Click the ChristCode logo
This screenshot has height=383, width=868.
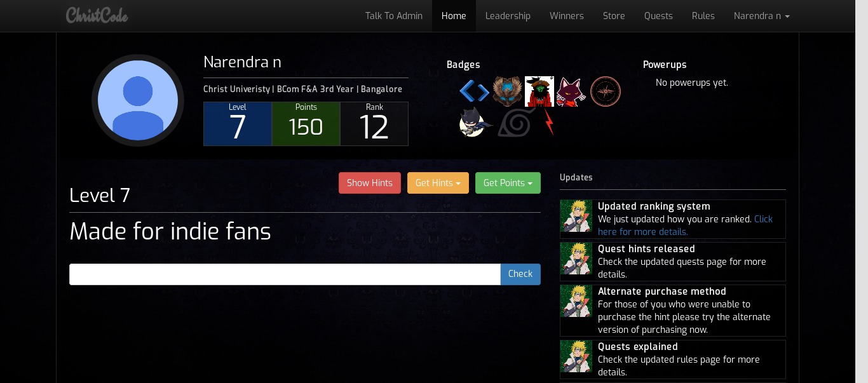[x=97, y=15]
